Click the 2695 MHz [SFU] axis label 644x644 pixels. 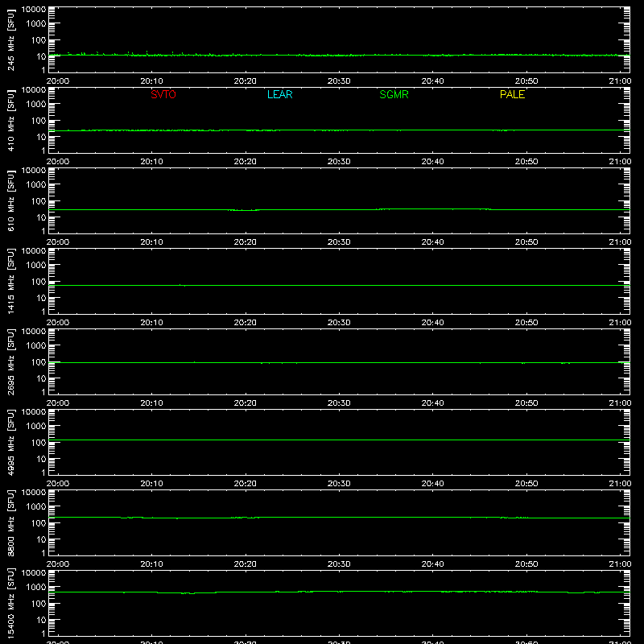(x=11, y=361)
